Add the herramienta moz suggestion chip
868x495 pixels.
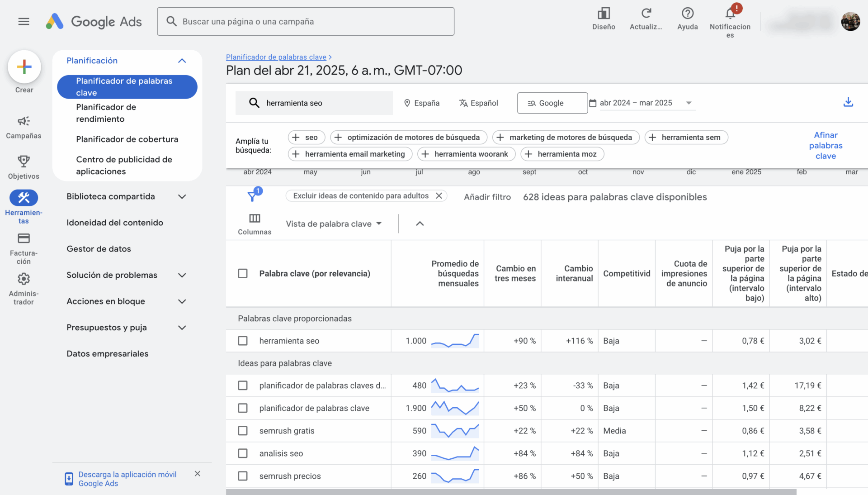point(562,154)
